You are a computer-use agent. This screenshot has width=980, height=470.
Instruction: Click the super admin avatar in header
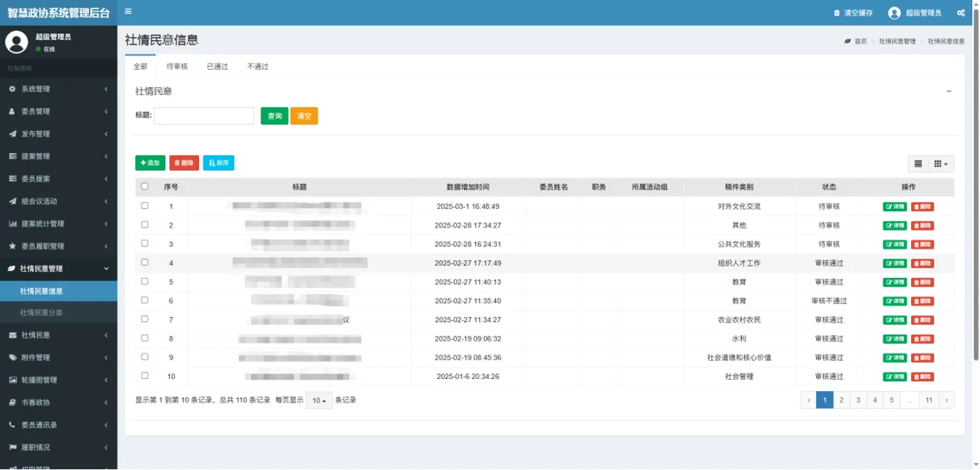coord(894,13)
